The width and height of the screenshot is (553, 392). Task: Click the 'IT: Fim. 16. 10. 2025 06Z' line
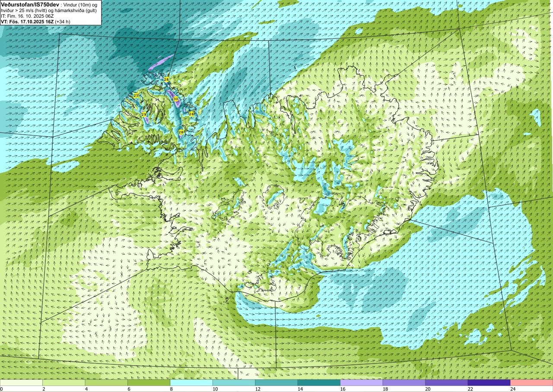[28, 16]
